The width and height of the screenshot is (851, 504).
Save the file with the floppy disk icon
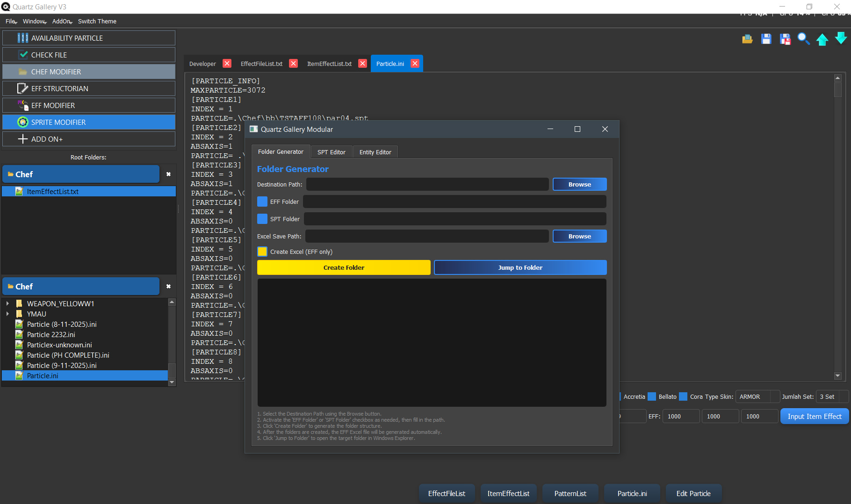(x=766, y=39)
